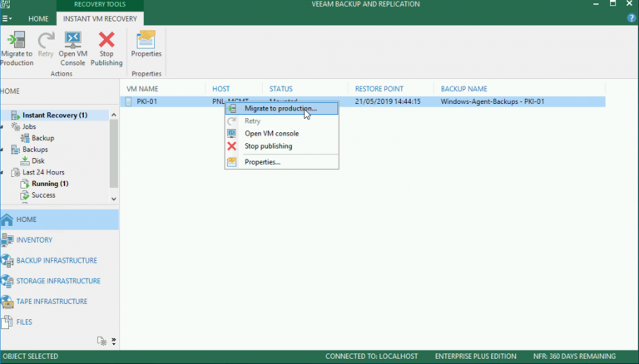The width and height of the screenshot is (639, 364).
Task: Choose Retry in the context menu
Action: point(281,121)
